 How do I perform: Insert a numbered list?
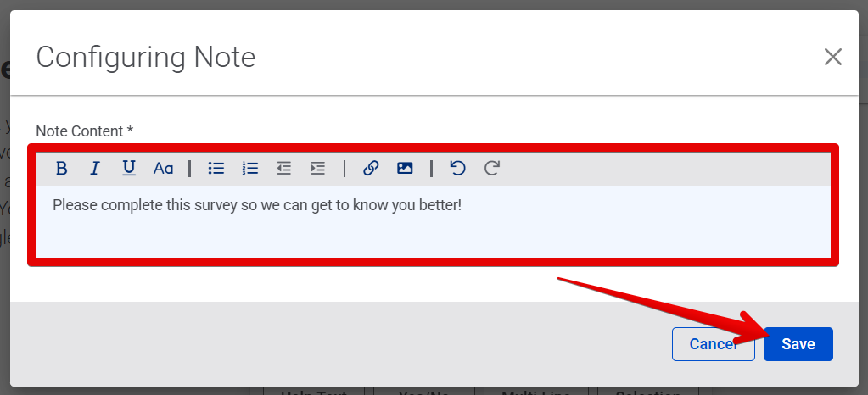click(x=250, y=169)
